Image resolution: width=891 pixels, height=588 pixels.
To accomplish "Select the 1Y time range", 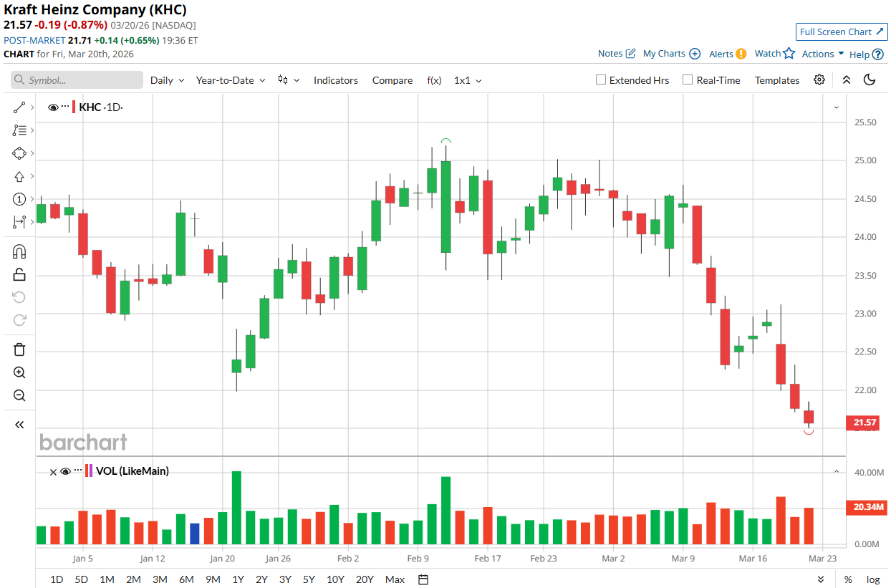I will pos(238,579).
